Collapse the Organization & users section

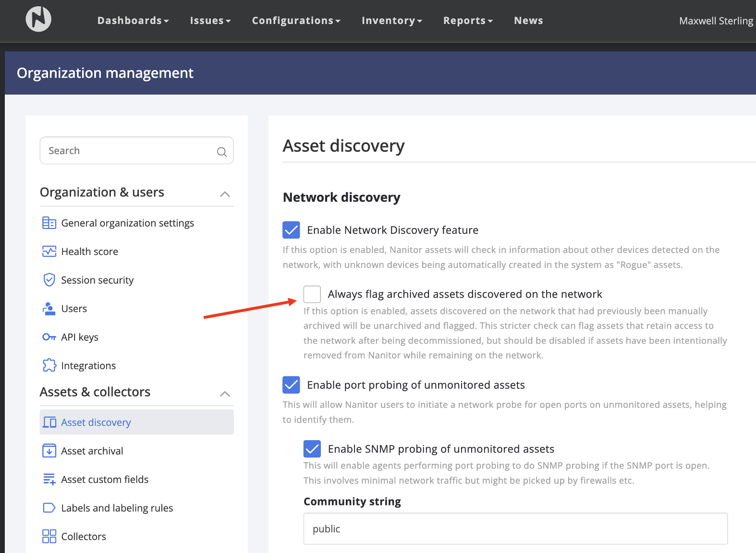[225, 194]
